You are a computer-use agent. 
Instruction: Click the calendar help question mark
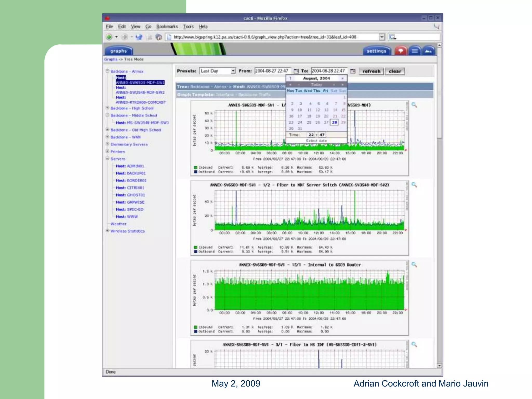[290, 78]
